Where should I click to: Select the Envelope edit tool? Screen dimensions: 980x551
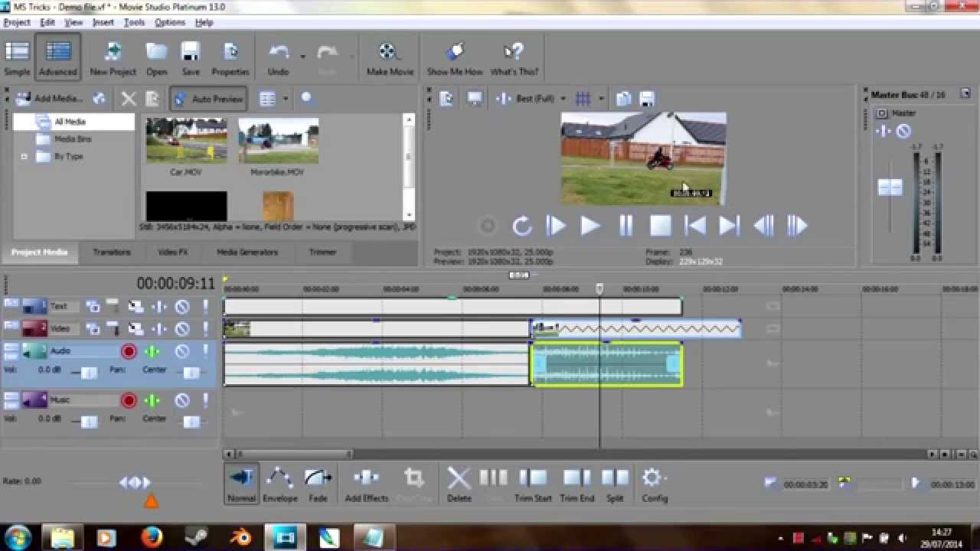tap(280, 484)
